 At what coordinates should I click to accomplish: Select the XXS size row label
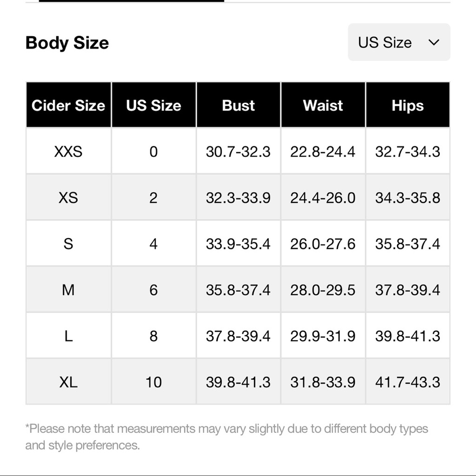(68, 151)
